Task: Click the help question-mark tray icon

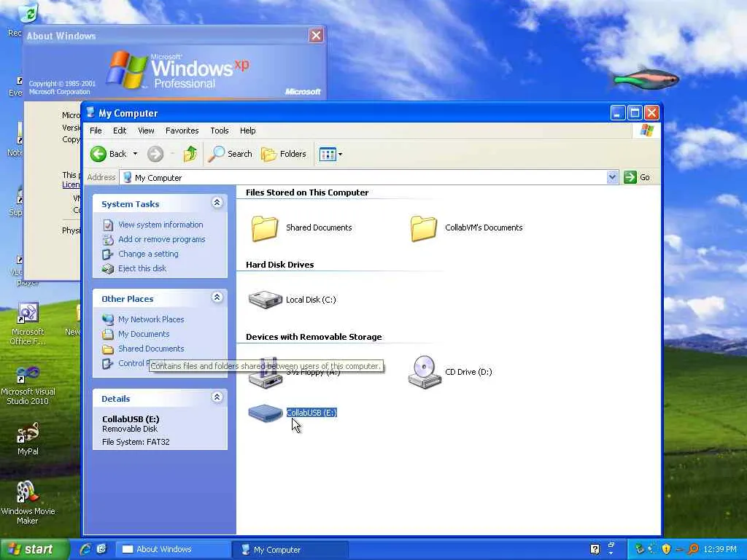Action: (x=595, y=549)
